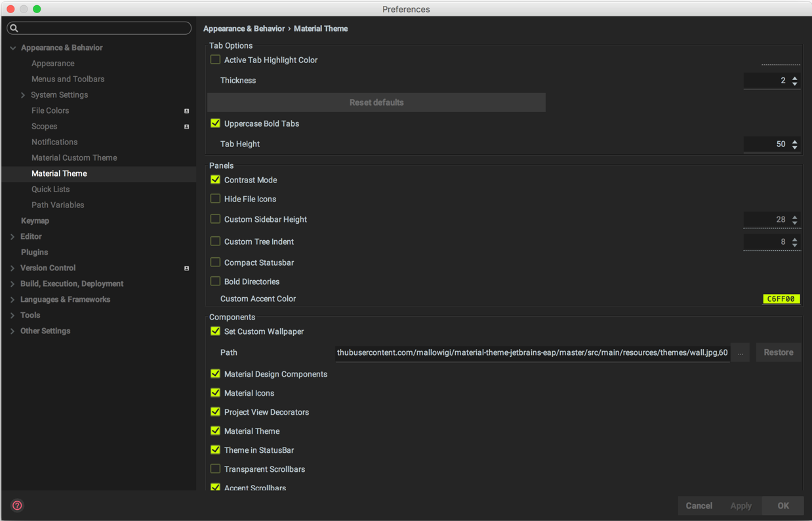Click the Thickness value field
Image resolution: width=812 pixels, height=521 pixels.
click(766, 81)
